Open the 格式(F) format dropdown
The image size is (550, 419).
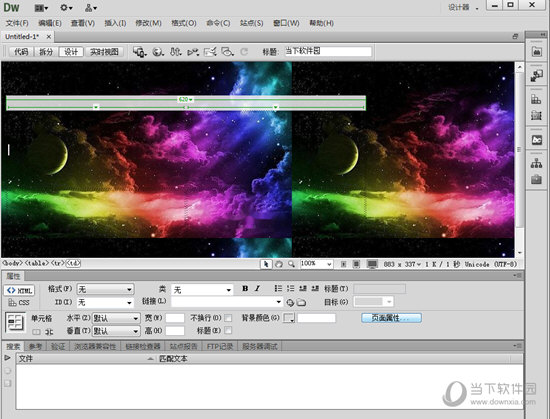point(105,289)
